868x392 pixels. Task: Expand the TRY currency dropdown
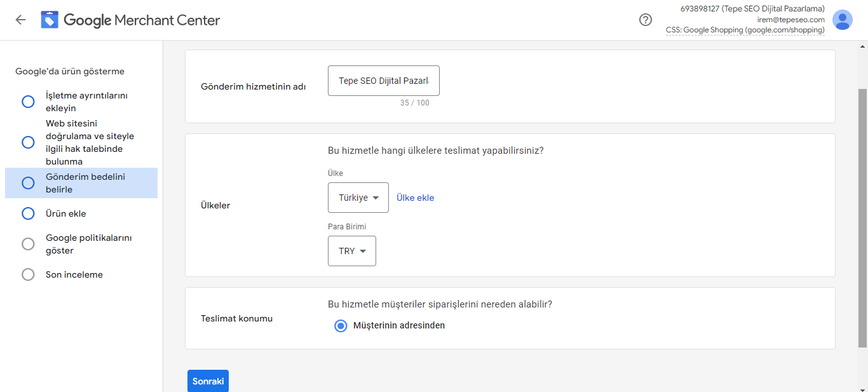coord(352,251)
